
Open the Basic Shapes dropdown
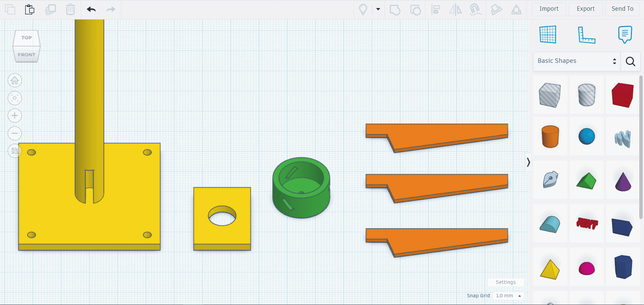pos(577,61)
